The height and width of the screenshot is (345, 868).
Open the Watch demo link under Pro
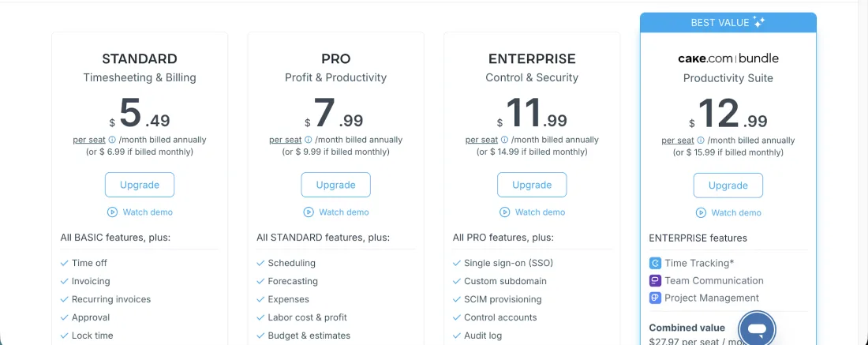(x=336, y=212)
